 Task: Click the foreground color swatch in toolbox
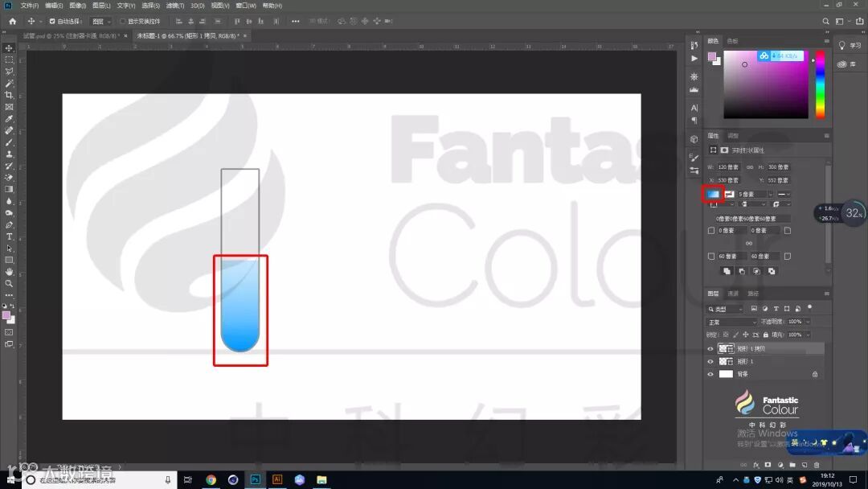point(6,315)
